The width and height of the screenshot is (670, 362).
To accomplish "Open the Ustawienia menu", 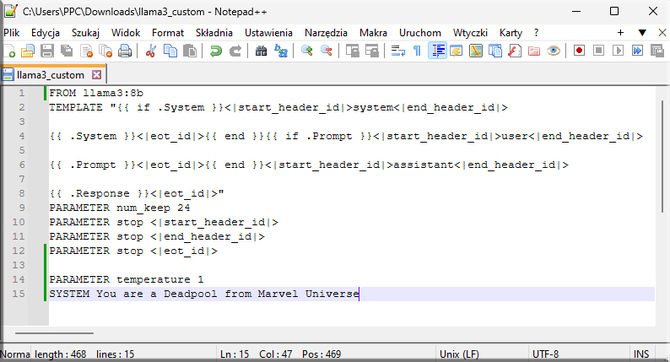I will [268, 33].
